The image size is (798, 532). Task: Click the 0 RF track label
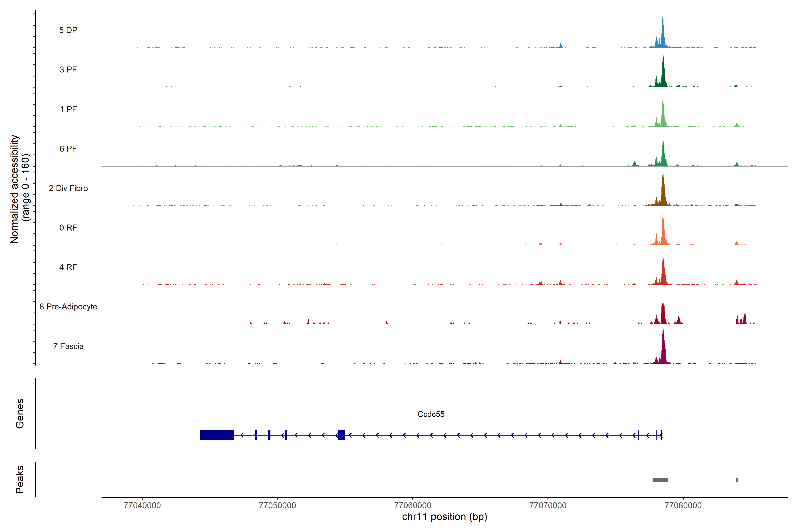pyautogui.click(x=68, y=228)
